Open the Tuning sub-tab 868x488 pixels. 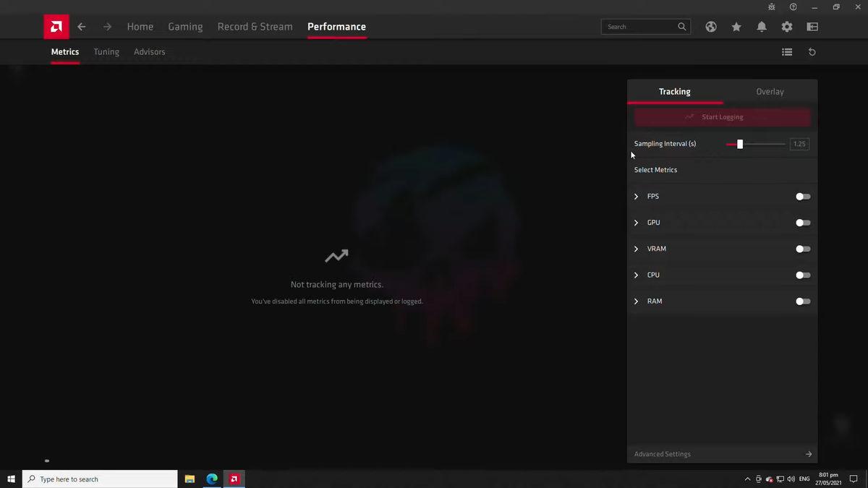[106, 52]
